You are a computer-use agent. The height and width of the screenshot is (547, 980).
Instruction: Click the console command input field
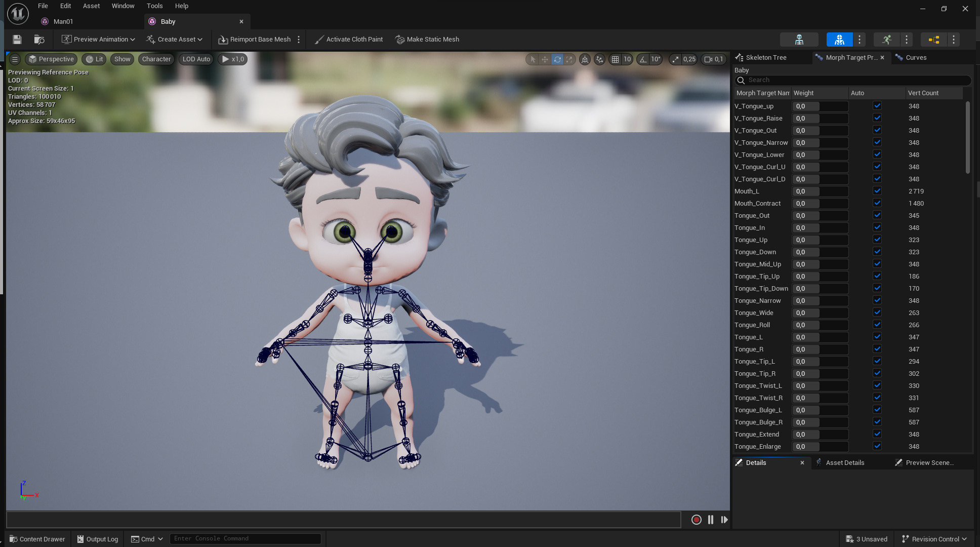(x=246, y=538)
